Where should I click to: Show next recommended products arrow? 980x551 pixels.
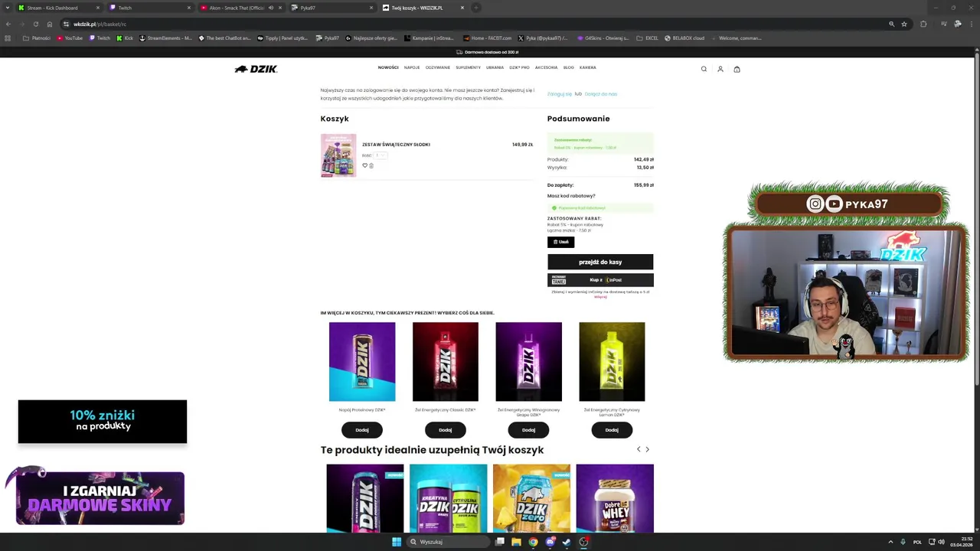pyautogui.click(x=647, y=449)
